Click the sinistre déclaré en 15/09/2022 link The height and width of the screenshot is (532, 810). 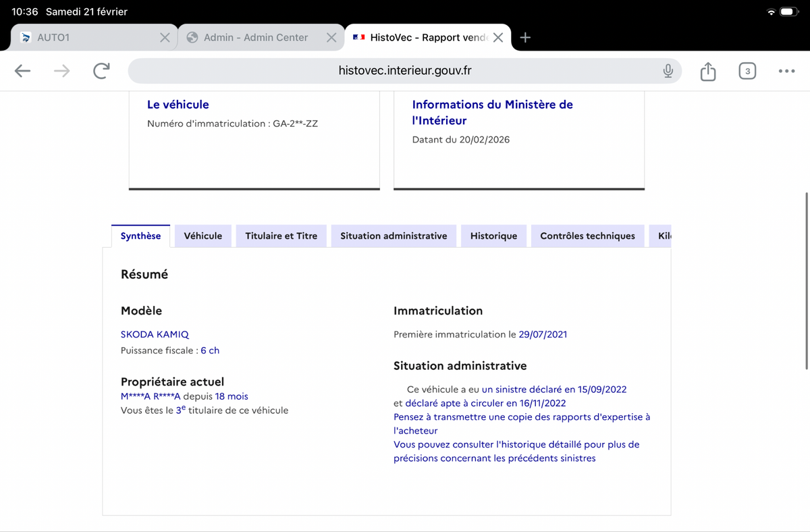point(554,390)
